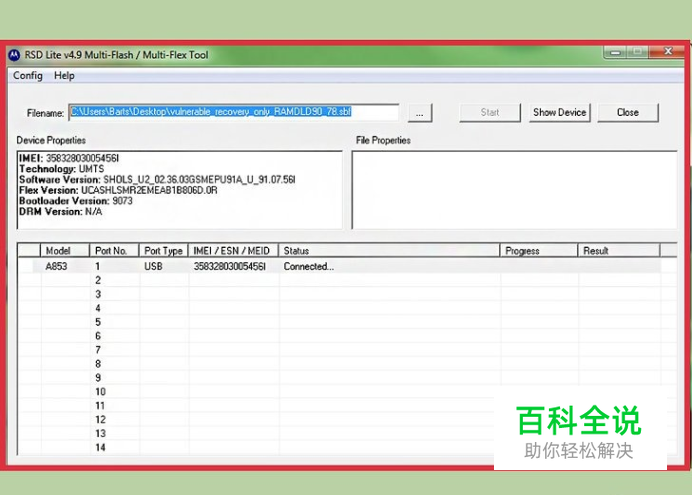
Task: Click the IMEI line in Device Properties
Action: pyautogui.click(x=69, y=158)
